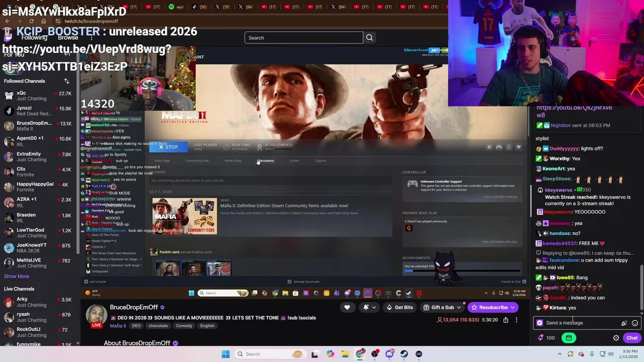Click Add a Game in Steam

tap(95, 282)
